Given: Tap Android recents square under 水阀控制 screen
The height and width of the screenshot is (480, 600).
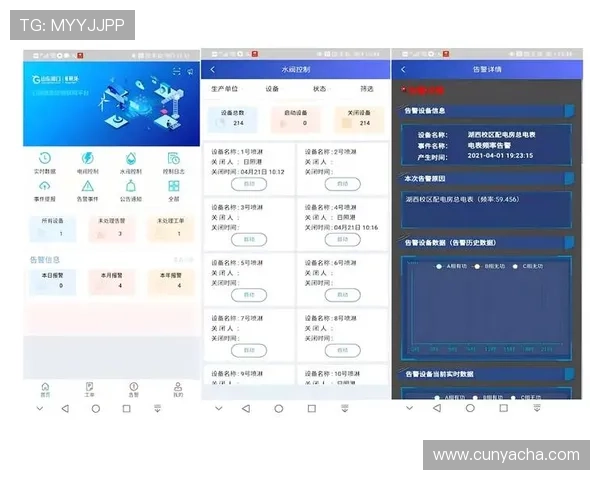Looking at the screenshot, I should (312, 408).
